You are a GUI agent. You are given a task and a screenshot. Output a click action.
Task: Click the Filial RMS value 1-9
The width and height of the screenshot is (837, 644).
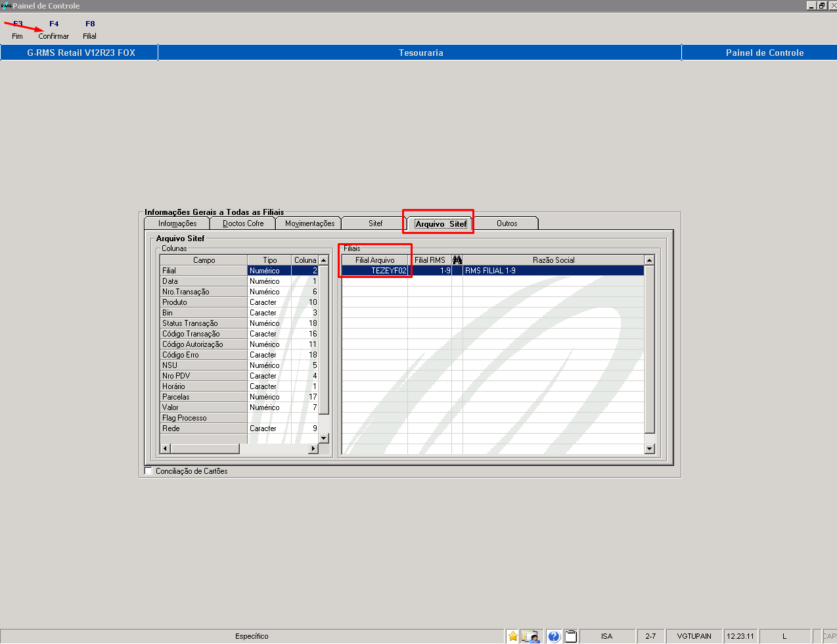click(x=430, y=271)
